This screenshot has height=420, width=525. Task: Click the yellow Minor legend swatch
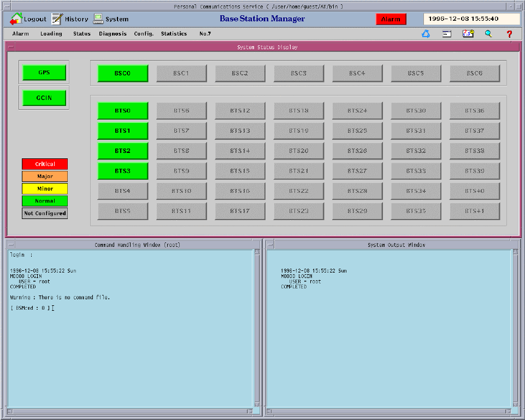tap(45, 189)
